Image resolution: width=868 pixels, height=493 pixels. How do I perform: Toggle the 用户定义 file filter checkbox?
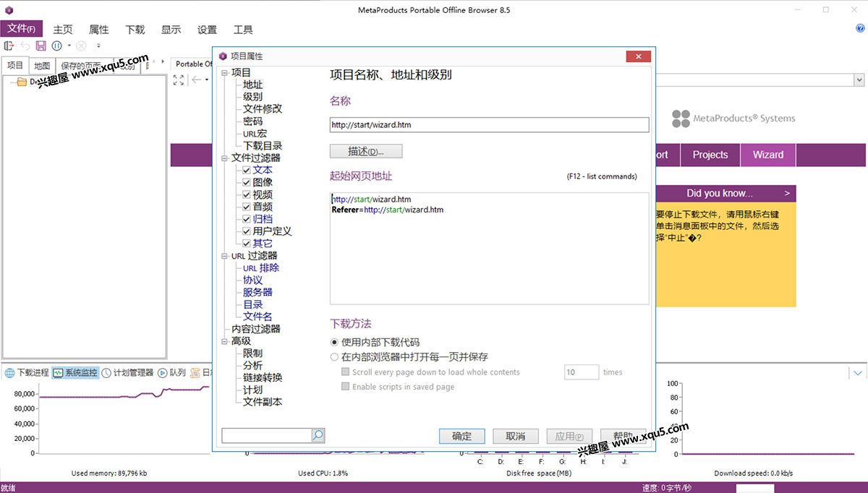coord(247,231)
